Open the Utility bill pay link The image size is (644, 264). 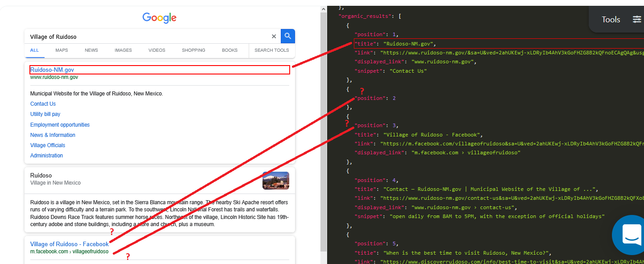45,114
